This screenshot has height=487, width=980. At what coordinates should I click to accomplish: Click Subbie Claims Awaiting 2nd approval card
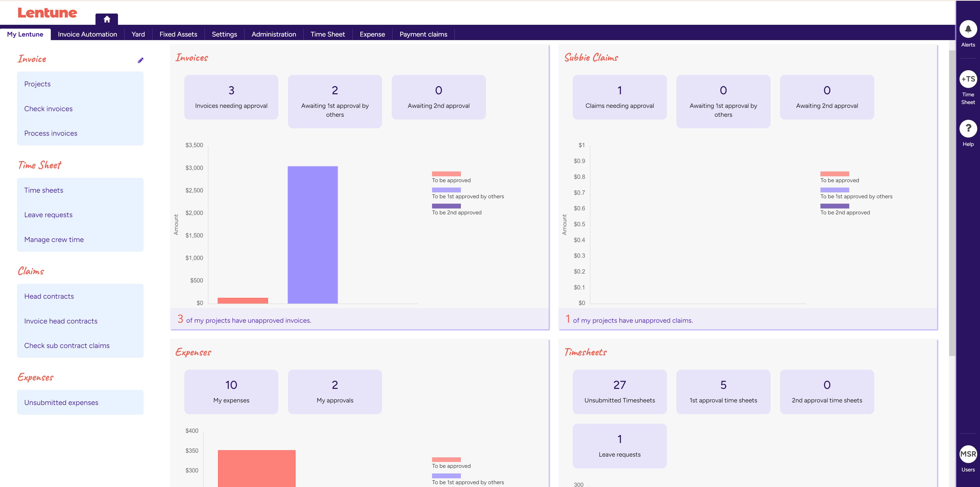[827, 97]
